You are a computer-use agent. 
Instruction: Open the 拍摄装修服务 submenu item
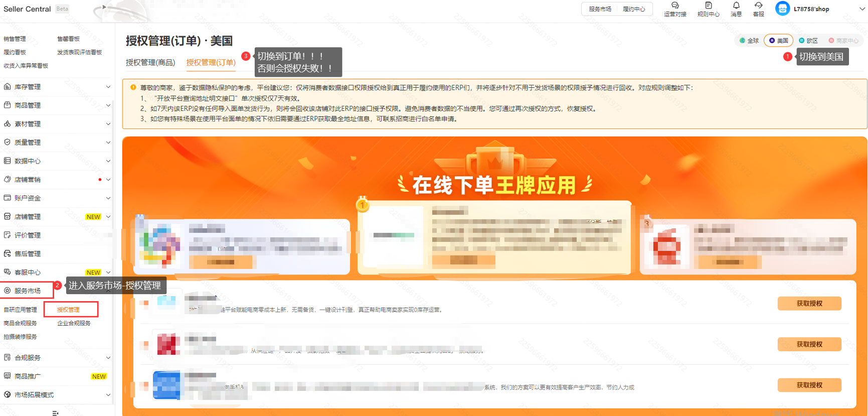click(x=20, y=337)
